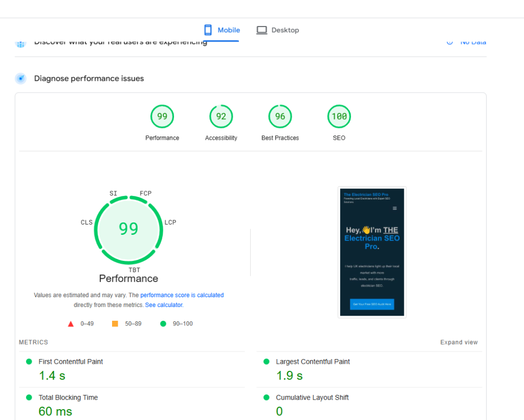
Task: Click the desktop monitor icon
Action: pos(261,30)
